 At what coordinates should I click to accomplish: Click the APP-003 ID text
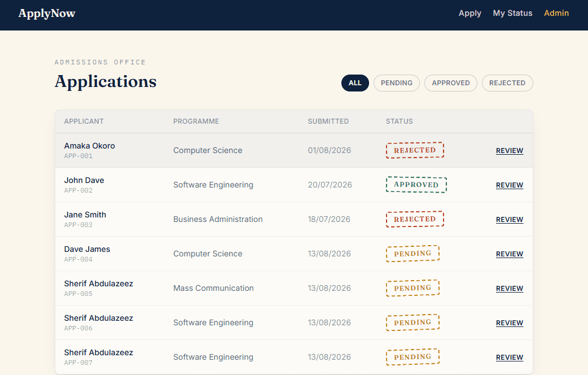point(78,225)
